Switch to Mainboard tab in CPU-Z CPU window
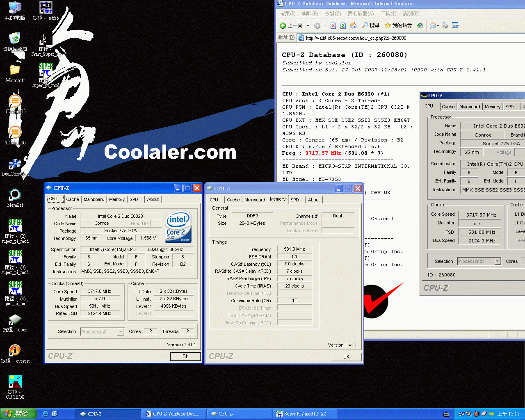Viewport: 525px width, 420px height. pyautogui.click(x=94, y=199)
